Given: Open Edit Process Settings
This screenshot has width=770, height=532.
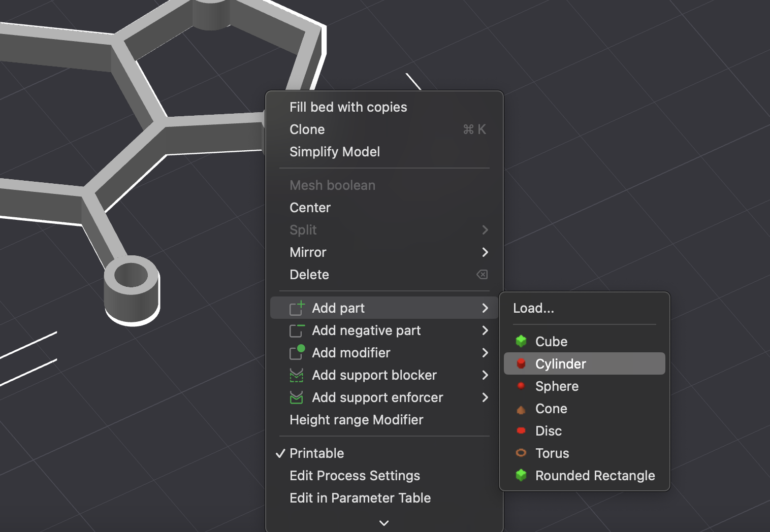Looking at the screenshot, I should (x=355, y=476).
